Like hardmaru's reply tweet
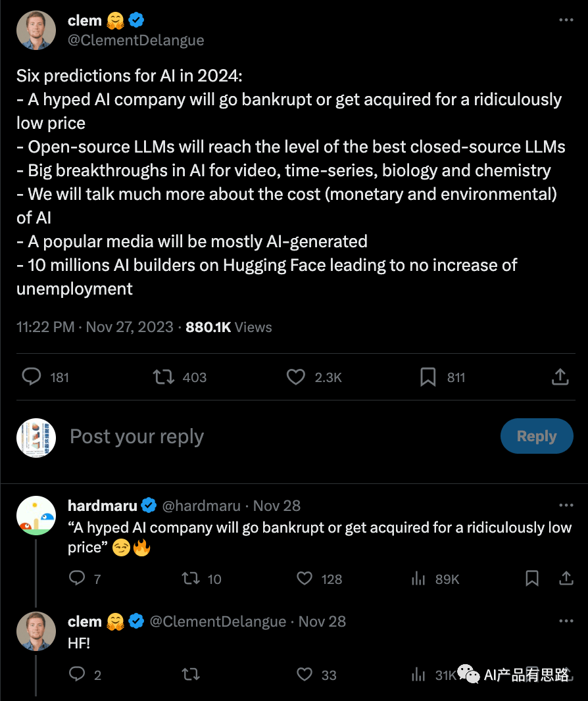The image size is (588, 701). (x=305, y=579)
